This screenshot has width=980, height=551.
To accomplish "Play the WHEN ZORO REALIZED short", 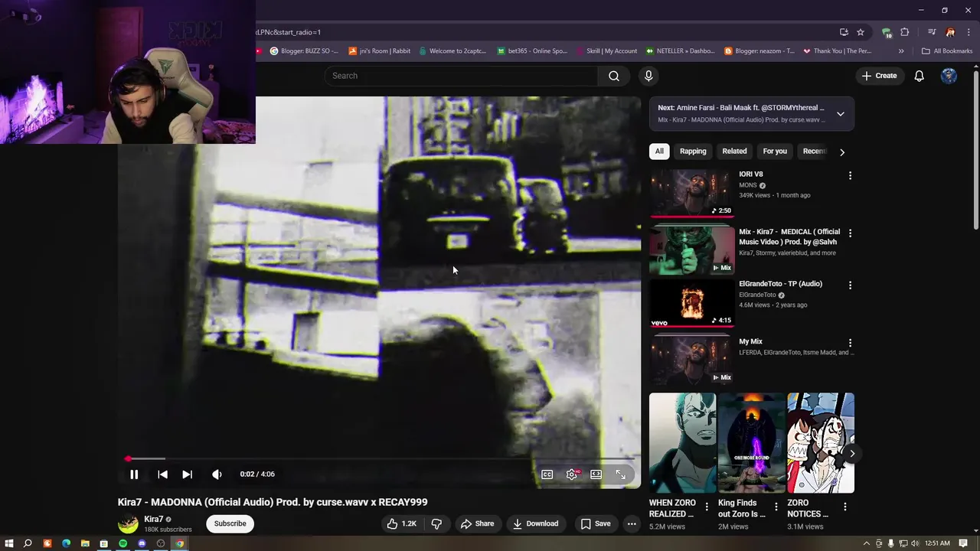I will coord(682,443).
